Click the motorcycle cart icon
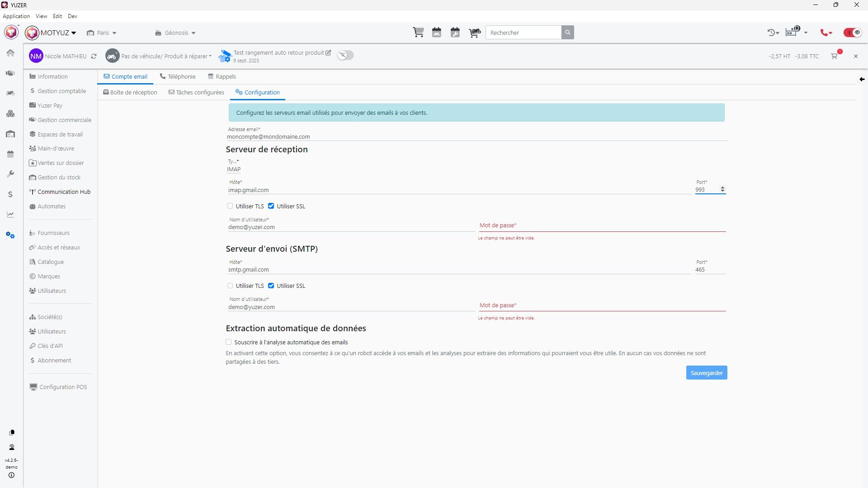868x488 pixels. coord(474,33)
